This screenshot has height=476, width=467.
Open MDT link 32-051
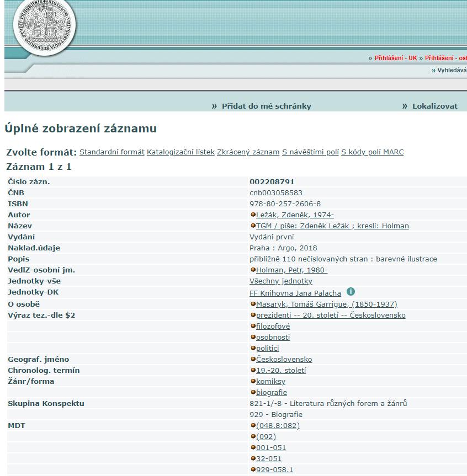(x=269, y=458)
